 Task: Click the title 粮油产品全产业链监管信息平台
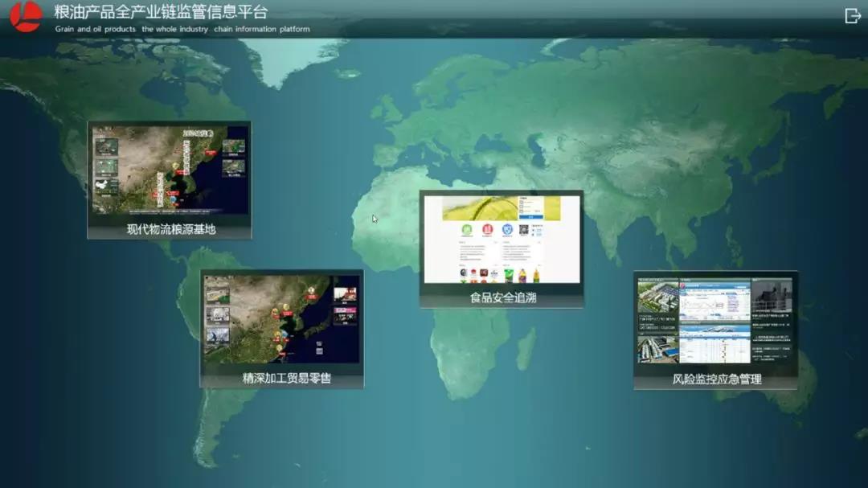[x=161, y=11]
